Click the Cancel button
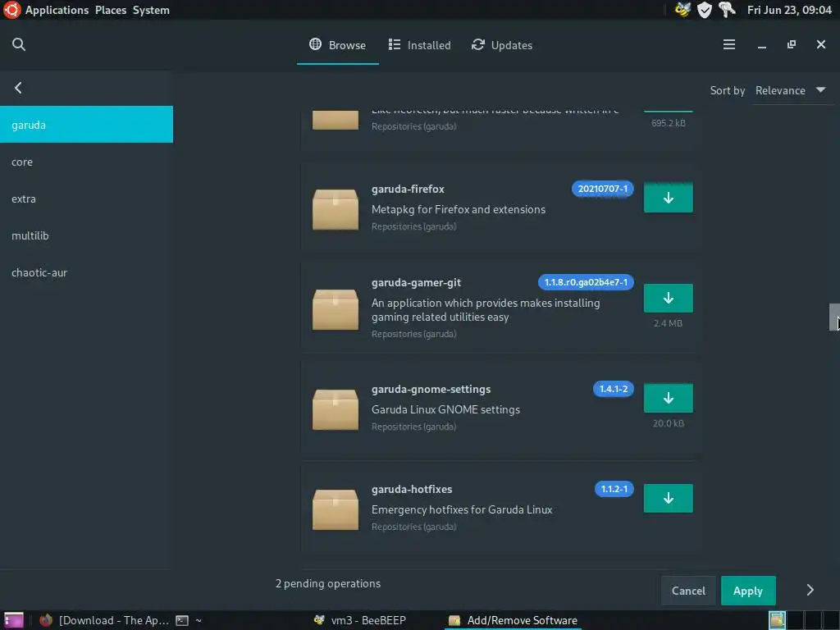This screenshot has width=840, height=630. [688, 591]
